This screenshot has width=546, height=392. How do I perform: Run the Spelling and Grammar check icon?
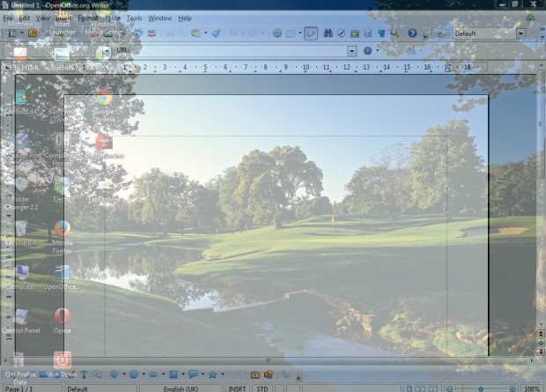click(x=138, y=33)
